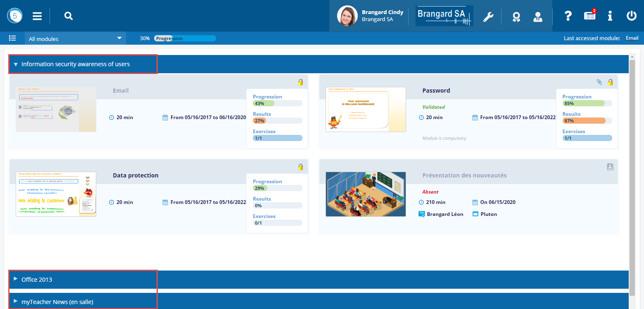Click the power logout icon
644x309 pixels.
point(631,16)
